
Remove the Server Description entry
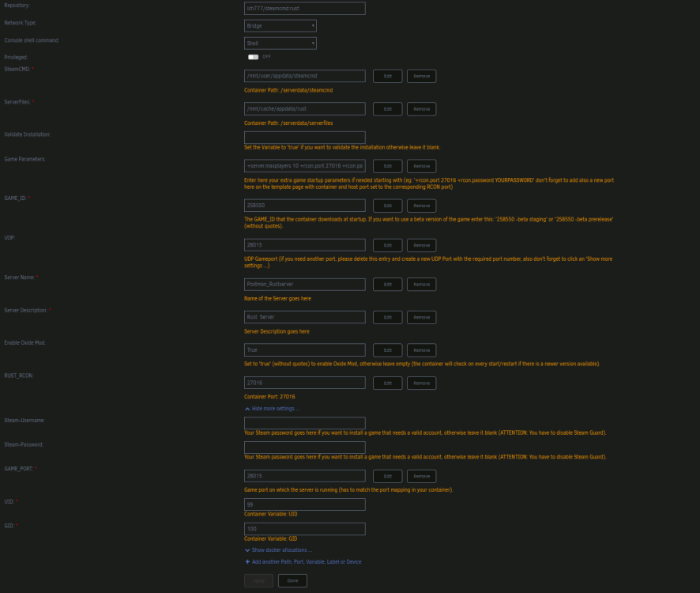421,317
